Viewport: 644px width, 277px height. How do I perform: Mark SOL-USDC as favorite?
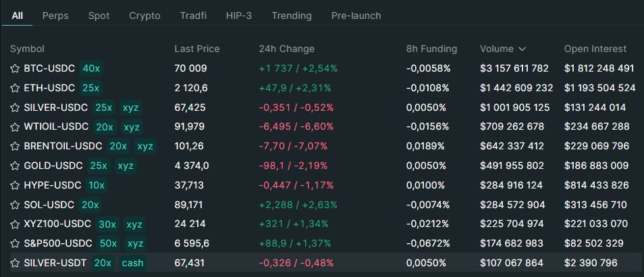coord(15,205)
